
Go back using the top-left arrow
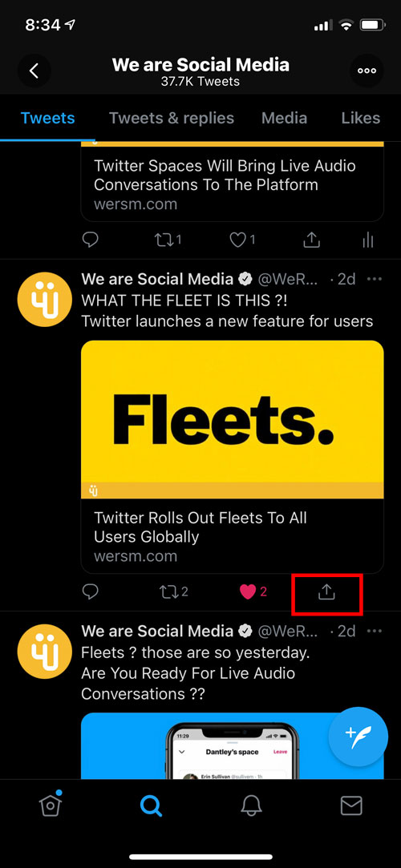34,71
